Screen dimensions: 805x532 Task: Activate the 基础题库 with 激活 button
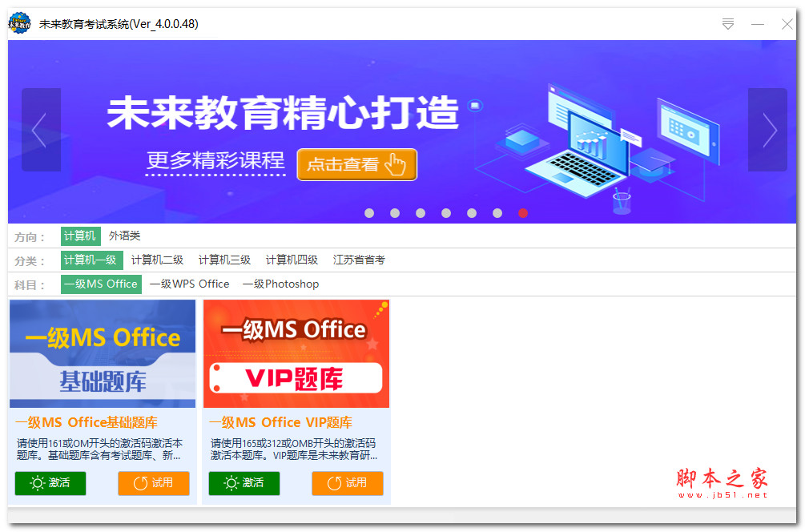50,483
